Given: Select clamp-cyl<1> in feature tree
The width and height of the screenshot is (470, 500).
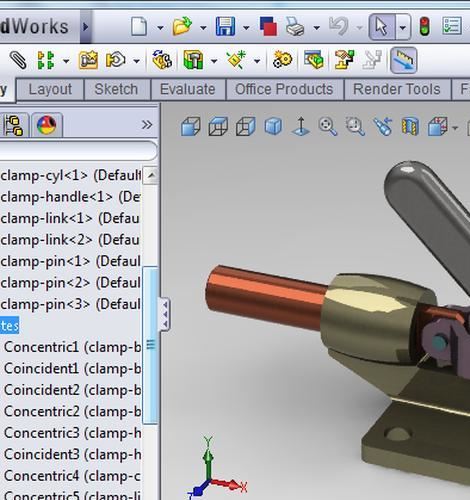Looking at the screenshot, I should tap(70, 175).
